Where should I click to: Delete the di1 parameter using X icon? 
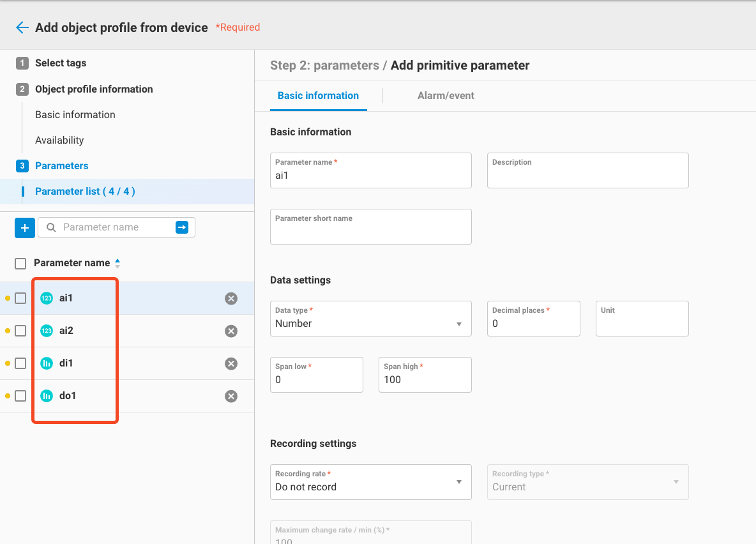(x=231, y=363)
